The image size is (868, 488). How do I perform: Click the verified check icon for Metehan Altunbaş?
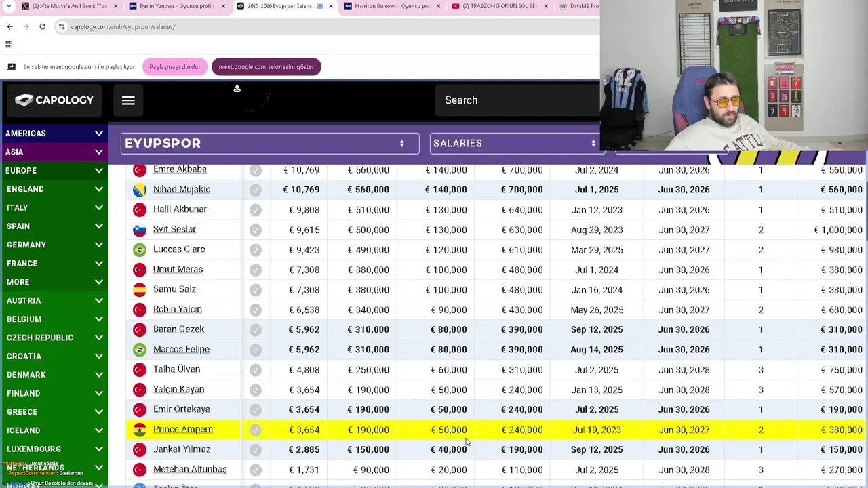(256, 470)
